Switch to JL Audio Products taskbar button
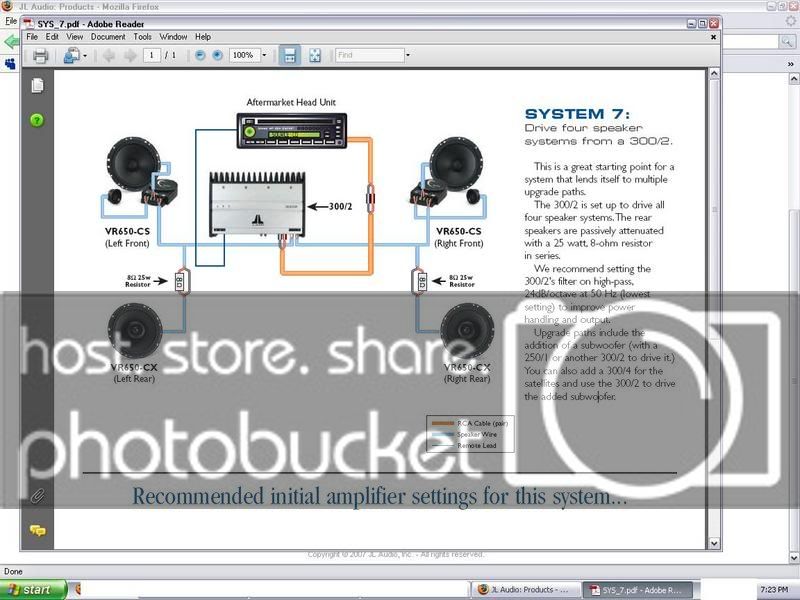Screen dimensions: 800x600 [526, 590]
